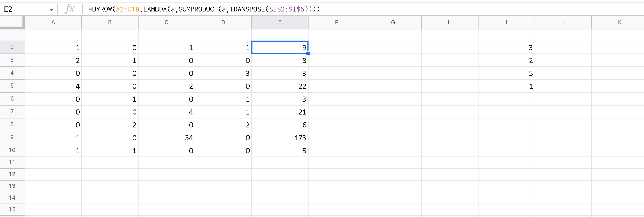Screen dimensions: 644x217
Task: Select row 15 header
Action: coord(12,210)
